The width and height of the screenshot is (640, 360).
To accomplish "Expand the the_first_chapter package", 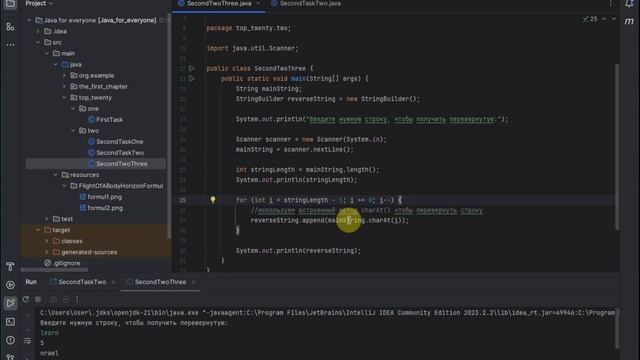I will click(x=64, y=87).
